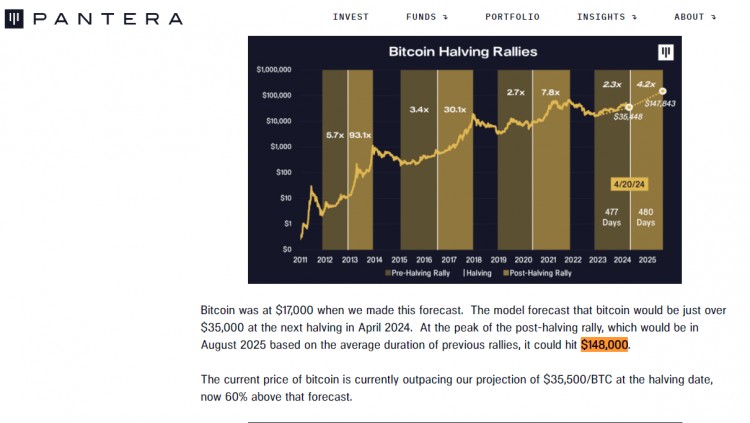This screenshot has width=750, height=423.
Task: Open the INVEST menu item
Action: 350,17
